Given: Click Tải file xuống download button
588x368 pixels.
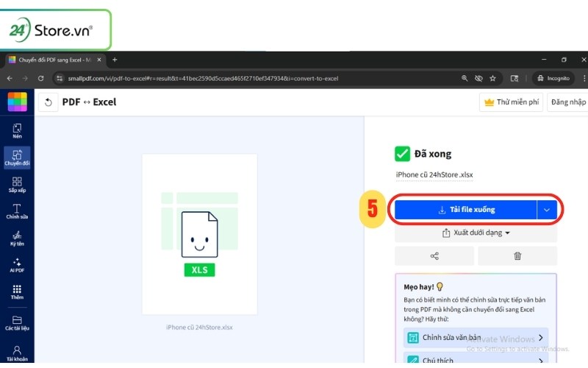Looking at the screenshot, I should [466, 210].
